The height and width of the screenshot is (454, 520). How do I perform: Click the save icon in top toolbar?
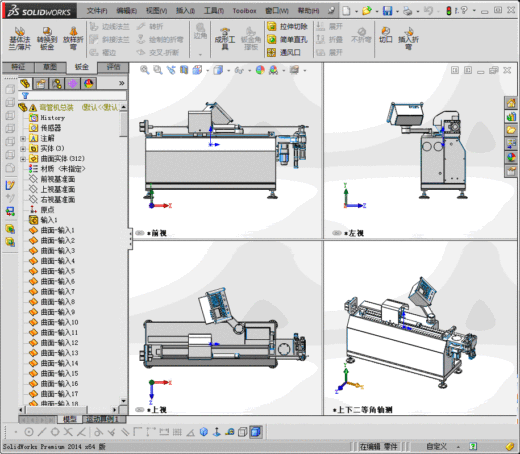(387, 11)
